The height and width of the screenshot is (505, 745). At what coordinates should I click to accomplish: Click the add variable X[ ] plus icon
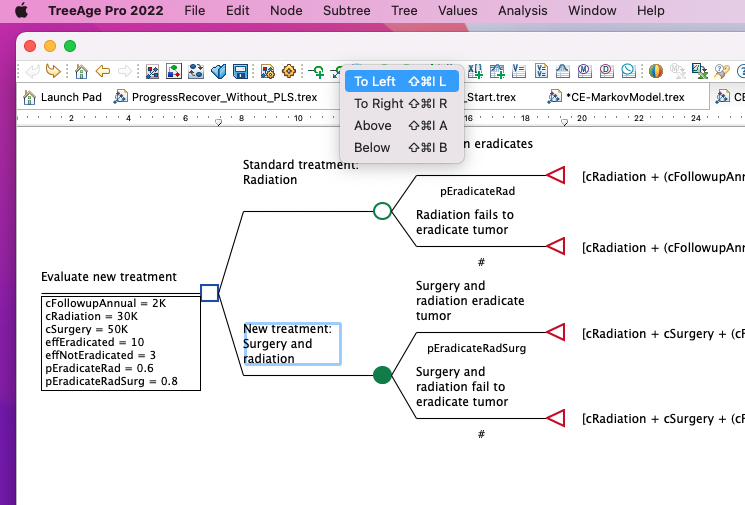coord(475,71)
